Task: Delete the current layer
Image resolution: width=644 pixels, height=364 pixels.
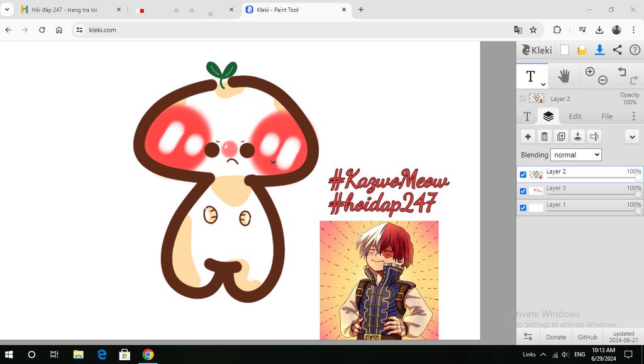Action: 544,137
